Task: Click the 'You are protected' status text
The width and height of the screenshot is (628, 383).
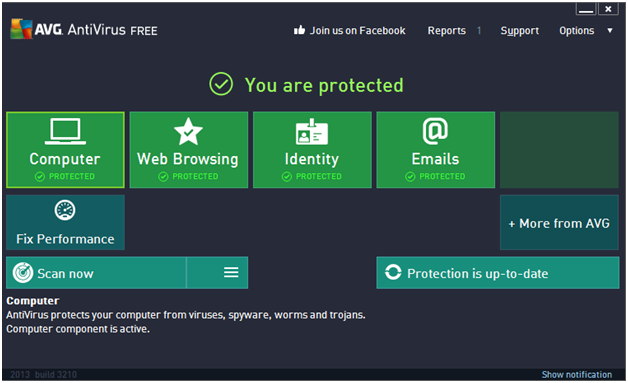Action: click(x=324, y=85)
